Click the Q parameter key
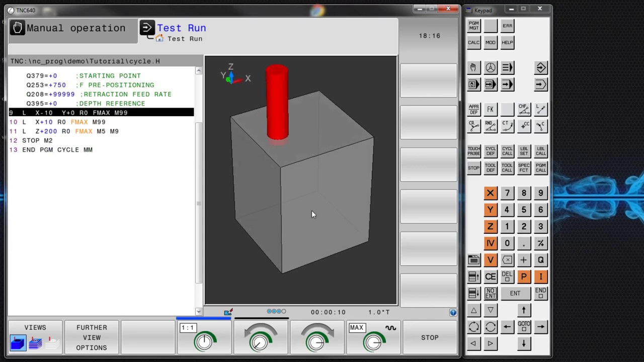The width and height of the screenshot is (644, 362). click(541, 260)
